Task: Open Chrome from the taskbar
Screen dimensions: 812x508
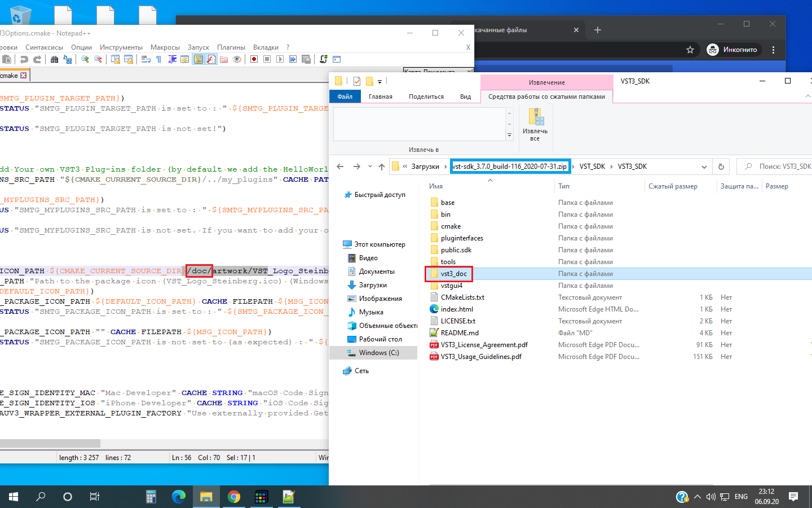Action: click(x=233, y=497)
